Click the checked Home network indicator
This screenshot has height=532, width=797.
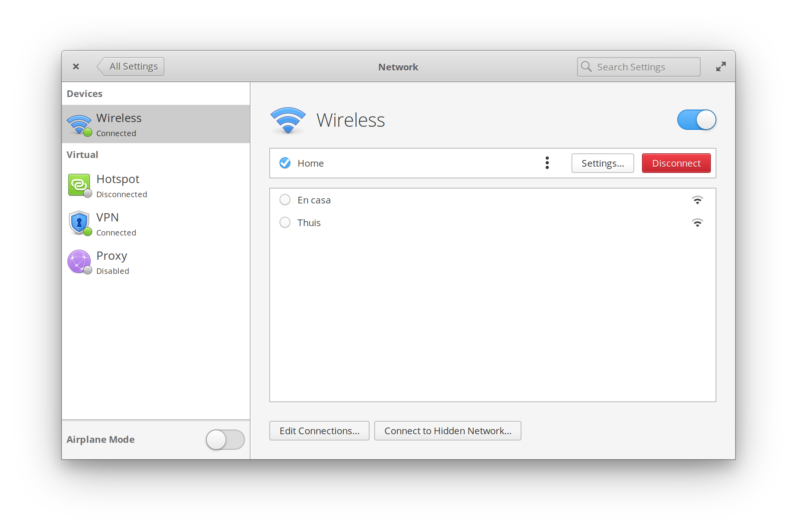click(x=285, y=163)
